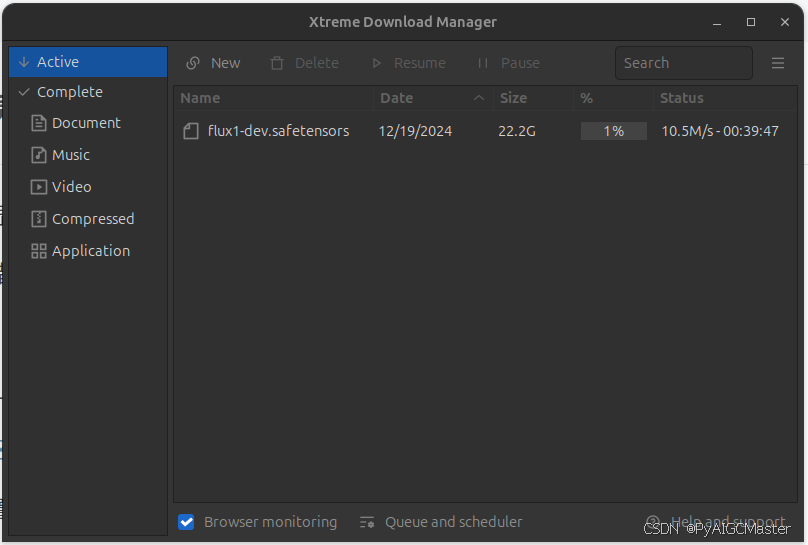Click the Document file icon in sidebar
This screenshot has width=808, height=545.
39,123
